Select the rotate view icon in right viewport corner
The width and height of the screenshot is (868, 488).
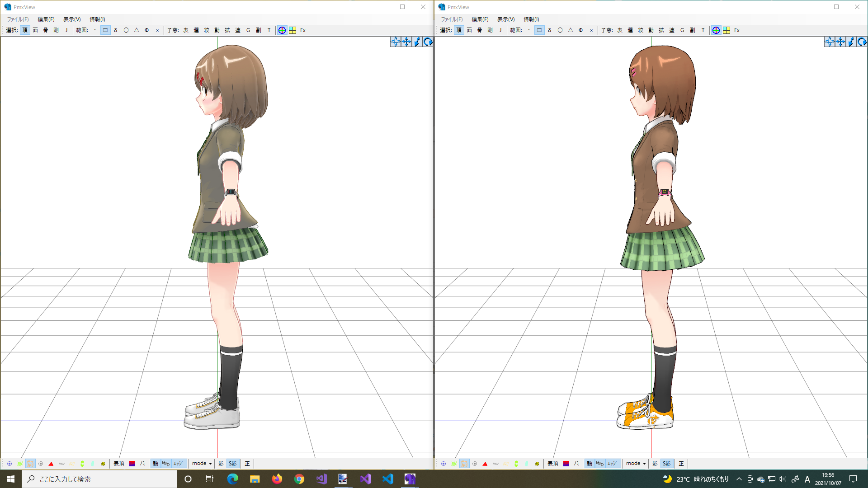click(862, 42)
